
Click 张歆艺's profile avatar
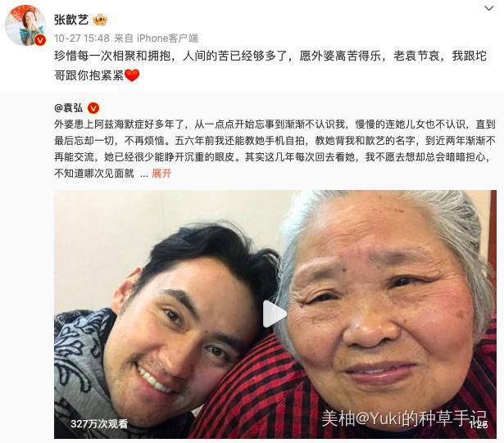[x=25, y=25]
